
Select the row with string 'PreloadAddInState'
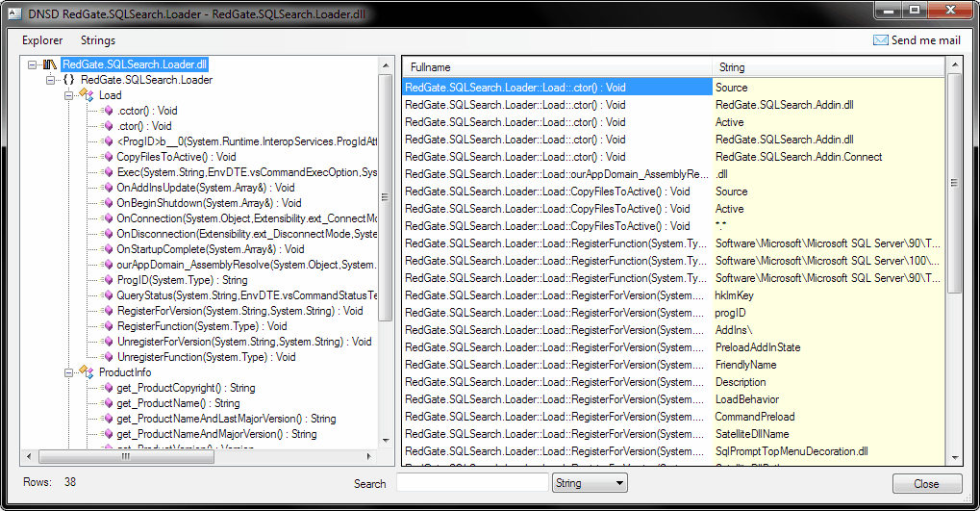tap(674, 347)
